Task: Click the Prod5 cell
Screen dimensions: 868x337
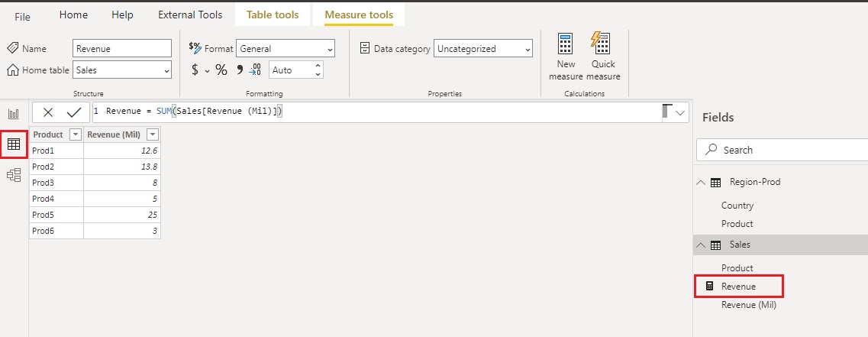Action: pyautogui.click(x=56, y=215)
